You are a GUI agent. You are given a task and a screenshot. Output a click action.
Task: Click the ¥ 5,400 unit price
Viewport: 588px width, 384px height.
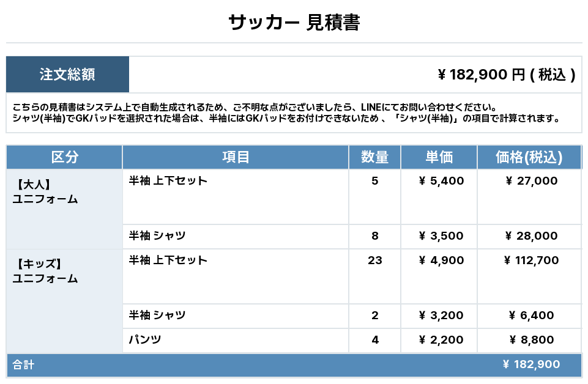tap(441, 181)
